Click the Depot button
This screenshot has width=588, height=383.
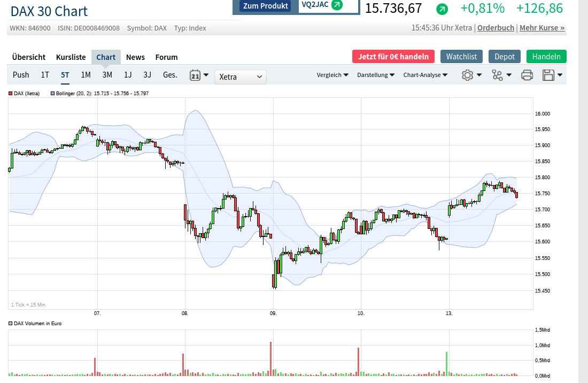click(x=505, y=57)
